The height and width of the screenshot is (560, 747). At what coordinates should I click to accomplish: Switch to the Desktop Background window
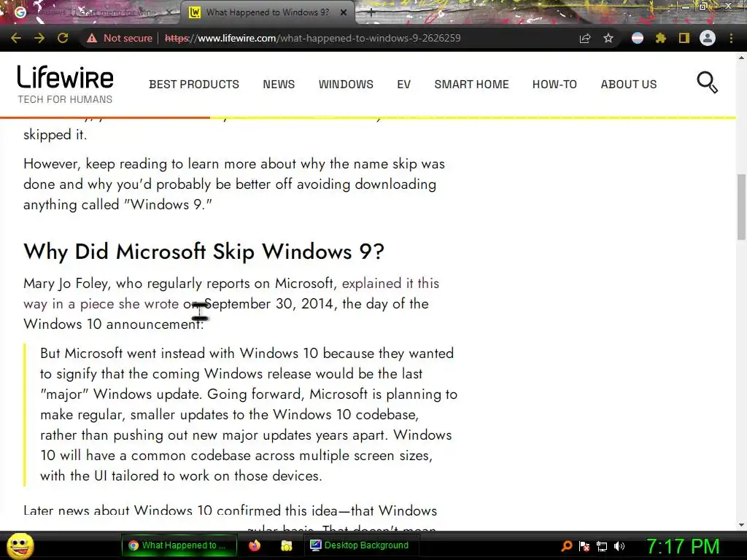click(361, 545)
